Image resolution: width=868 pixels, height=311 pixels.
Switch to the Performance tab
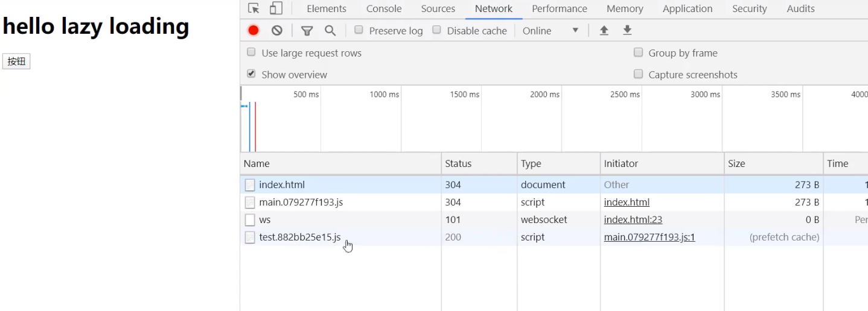(560, 8)
